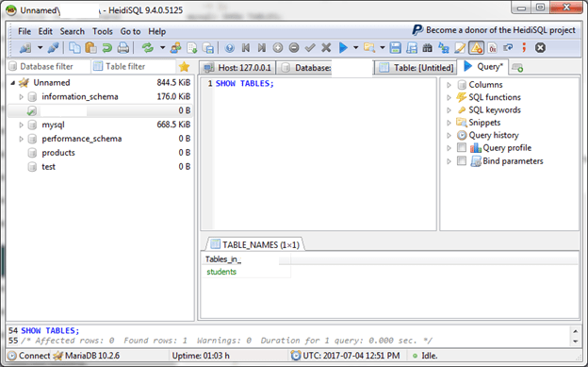Click in the Table filter field

134,66
